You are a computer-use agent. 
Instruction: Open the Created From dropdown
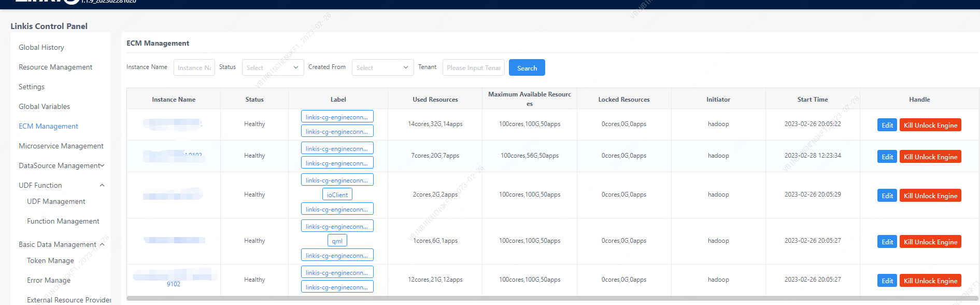382,68
